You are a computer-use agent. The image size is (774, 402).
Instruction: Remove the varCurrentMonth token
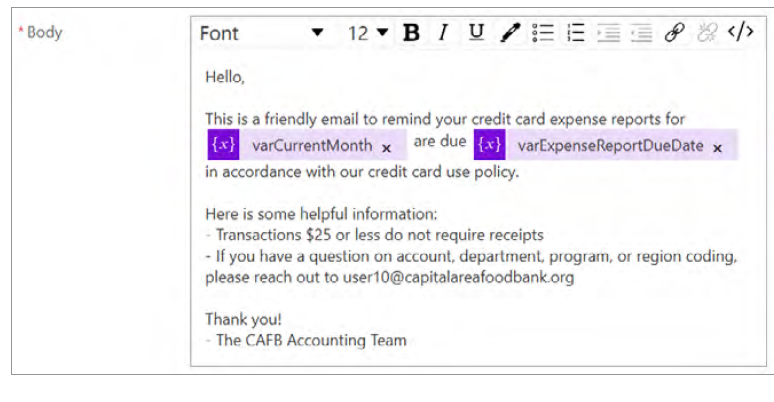pyautogui.click(x=387, y=148)
